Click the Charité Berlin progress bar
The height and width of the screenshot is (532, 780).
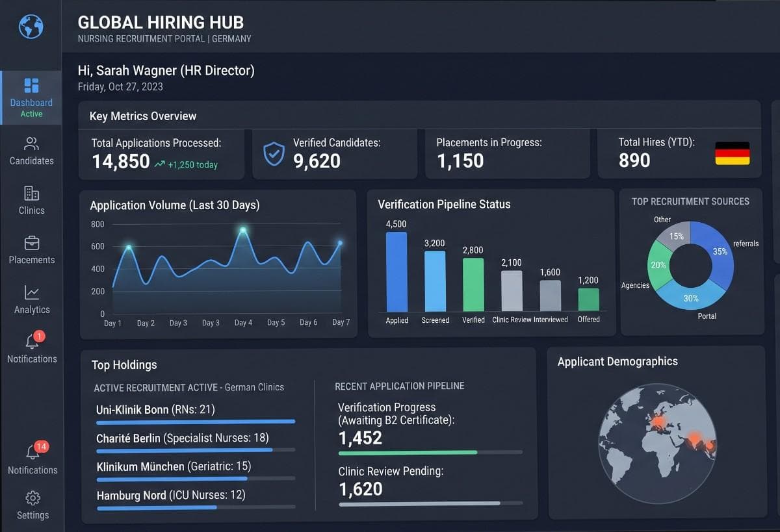pyautogui.click(x=196, y=450)
